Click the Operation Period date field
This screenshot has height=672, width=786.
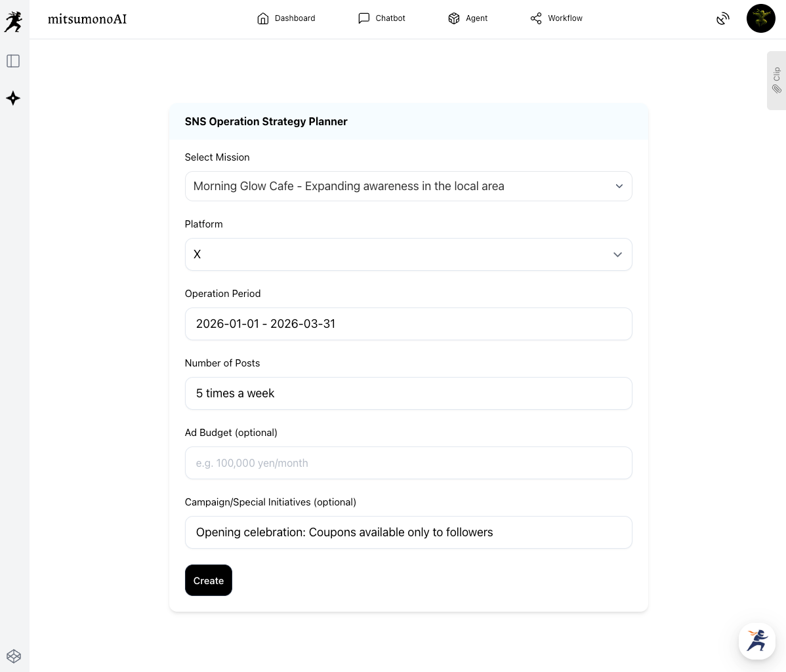[408, 324]
